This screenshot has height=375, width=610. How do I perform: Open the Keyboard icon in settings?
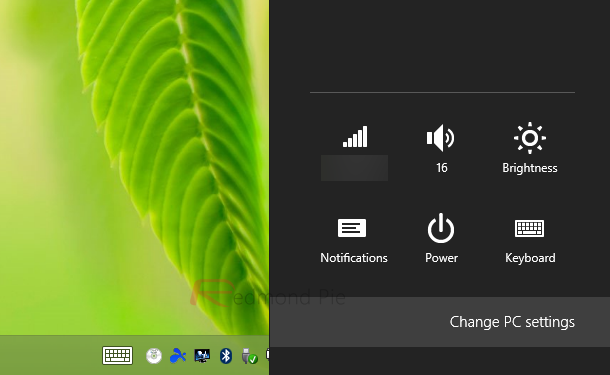[529, 228]
